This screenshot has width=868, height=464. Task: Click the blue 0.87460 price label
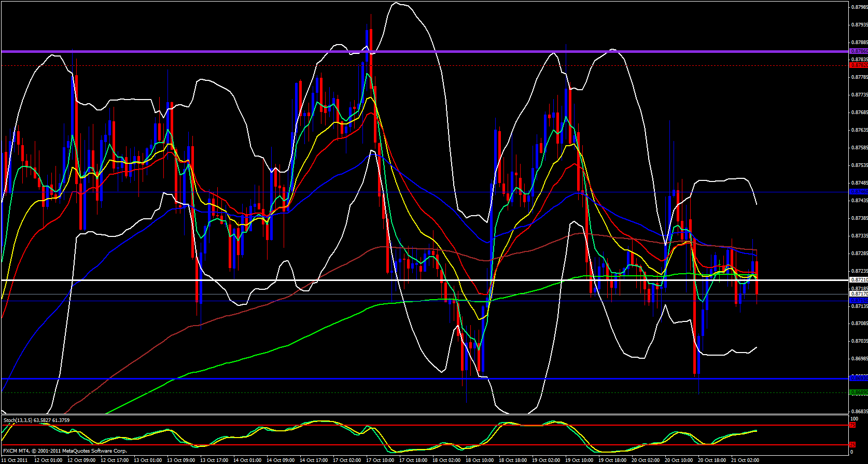[x=858, y=192]
